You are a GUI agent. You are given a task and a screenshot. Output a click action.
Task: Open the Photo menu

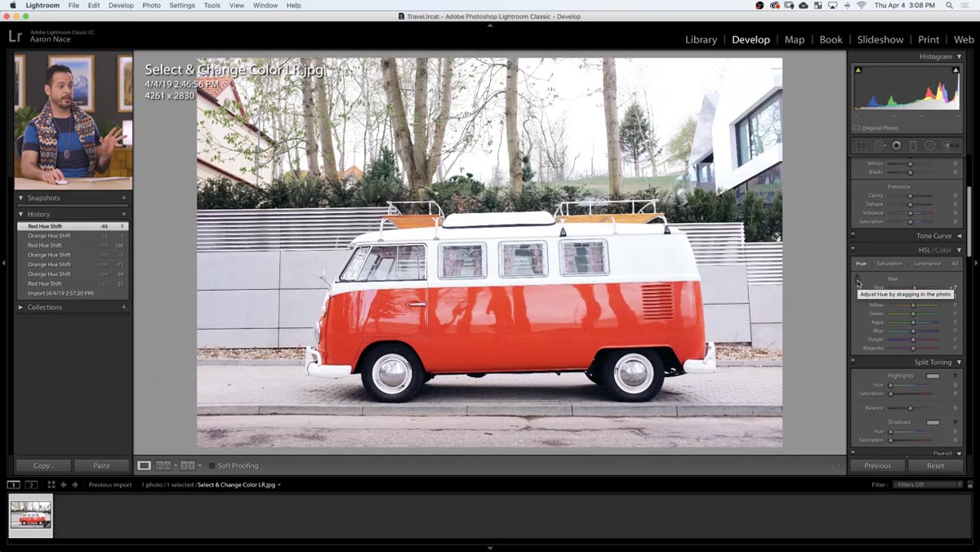[x=151, y=5]
